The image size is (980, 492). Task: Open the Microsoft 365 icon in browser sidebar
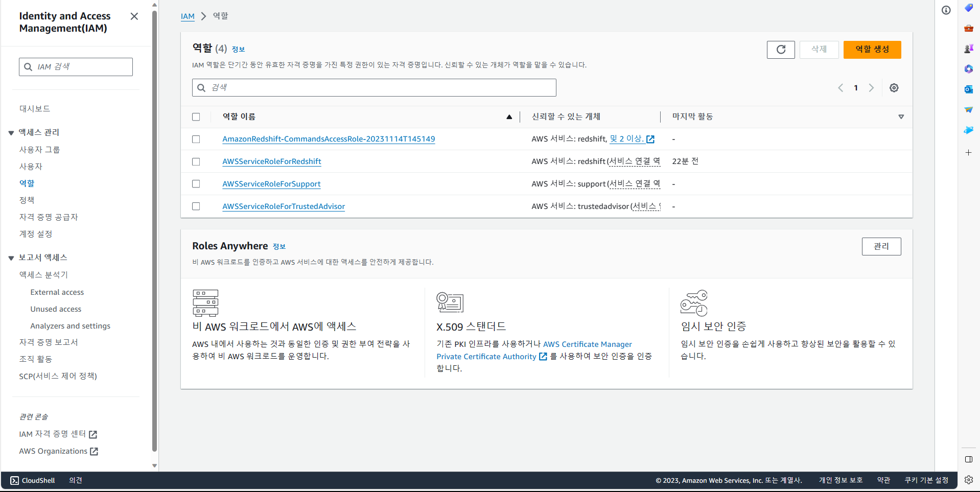click(x=969, y=69)
